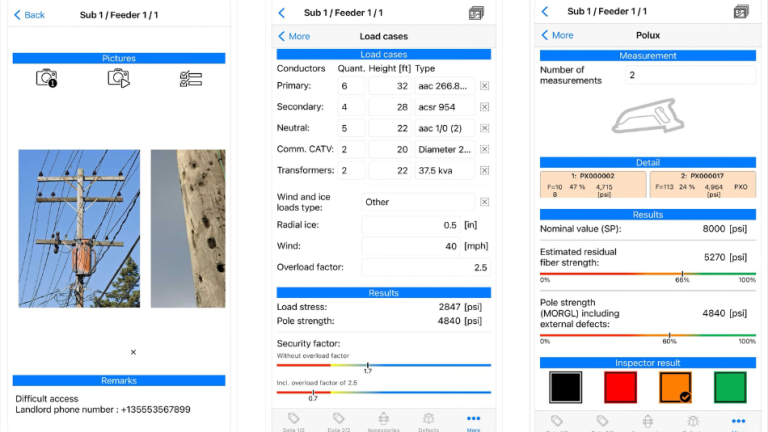Tap the Polux measuring device icon
Screen dimensions: 768x432
tap(648, 116)
